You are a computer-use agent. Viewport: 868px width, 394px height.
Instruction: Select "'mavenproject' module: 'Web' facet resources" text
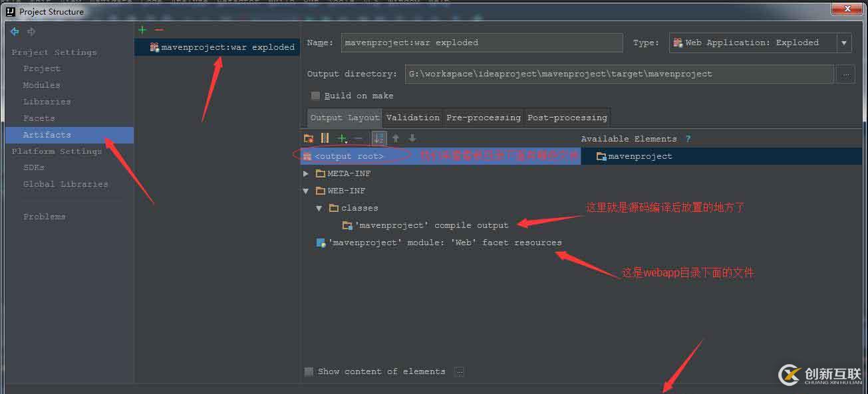[x=445, y=243]
